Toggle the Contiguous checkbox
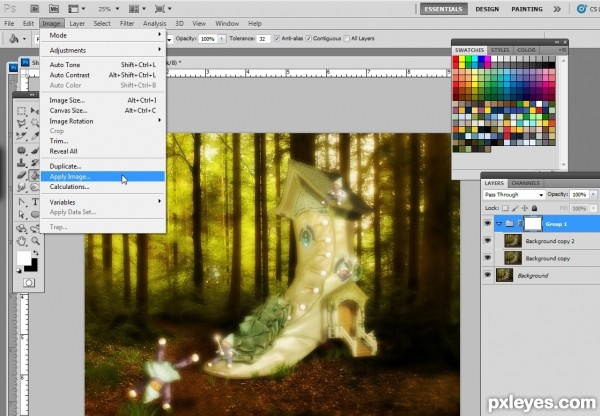Screen dimensions: 600x416 coord(308,39)
